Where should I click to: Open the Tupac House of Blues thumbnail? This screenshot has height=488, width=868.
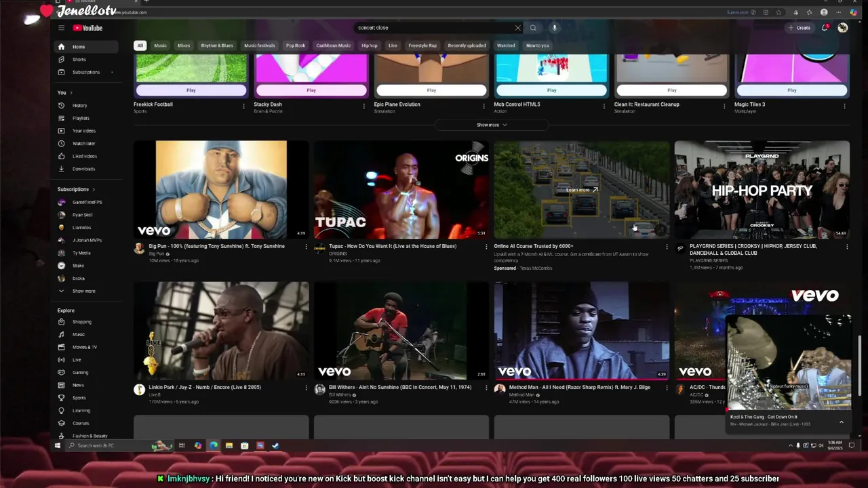(x=401, y=190)
